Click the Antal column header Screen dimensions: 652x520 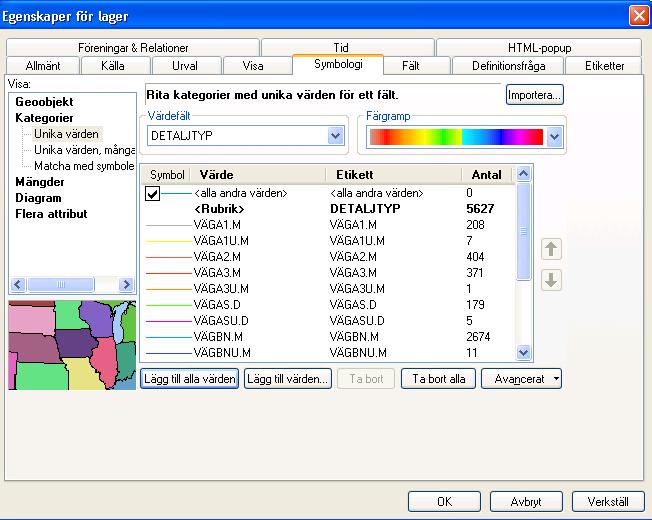point(487,175)
